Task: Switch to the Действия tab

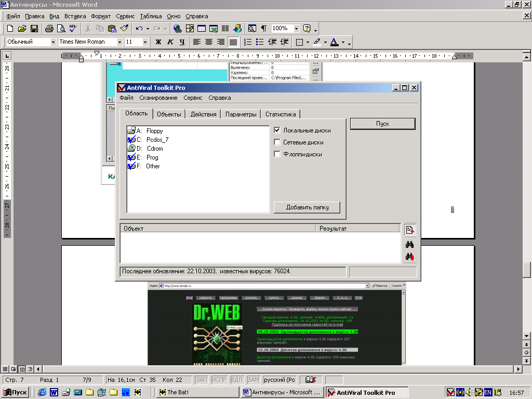Action: point(203,114)
